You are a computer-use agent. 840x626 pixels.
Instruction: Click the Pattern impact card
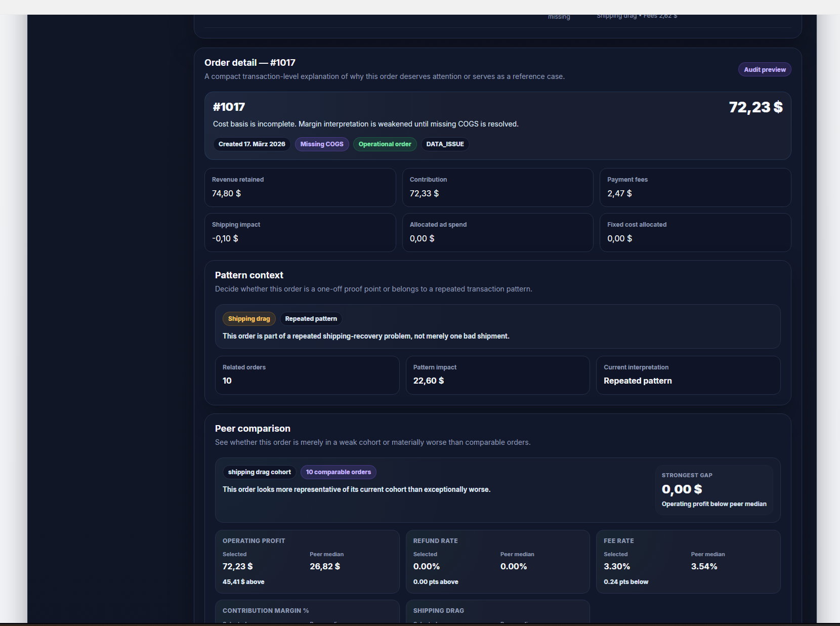coord(497,375)
